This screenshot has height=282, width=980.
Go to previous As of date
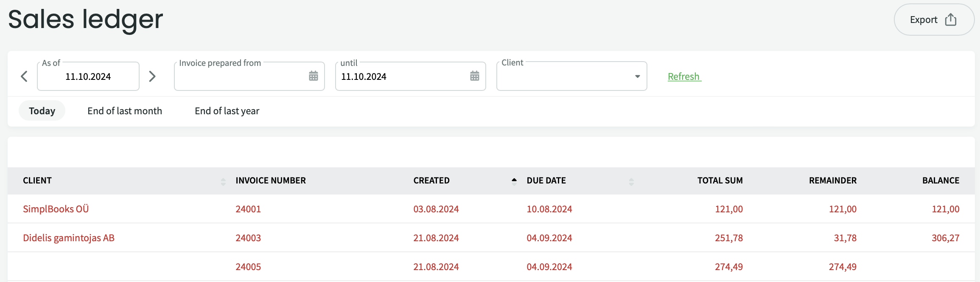(x=24, y=76)
